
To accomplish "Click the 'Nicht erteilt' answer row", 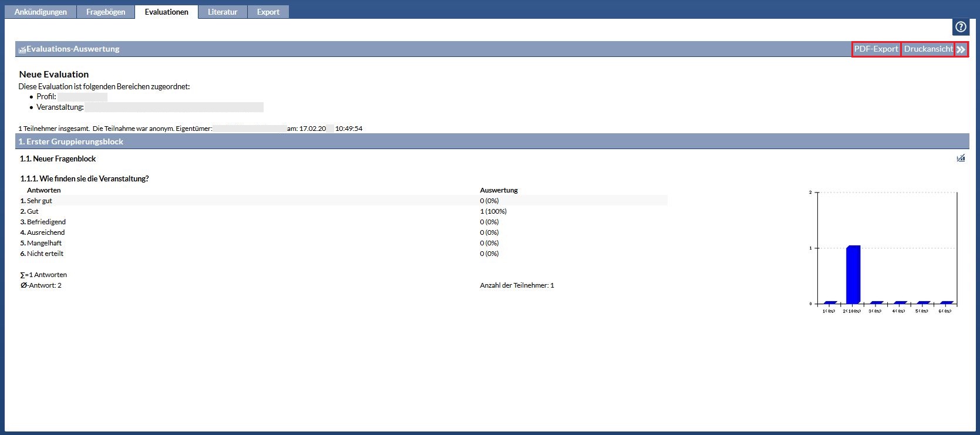I will [45, 254].
